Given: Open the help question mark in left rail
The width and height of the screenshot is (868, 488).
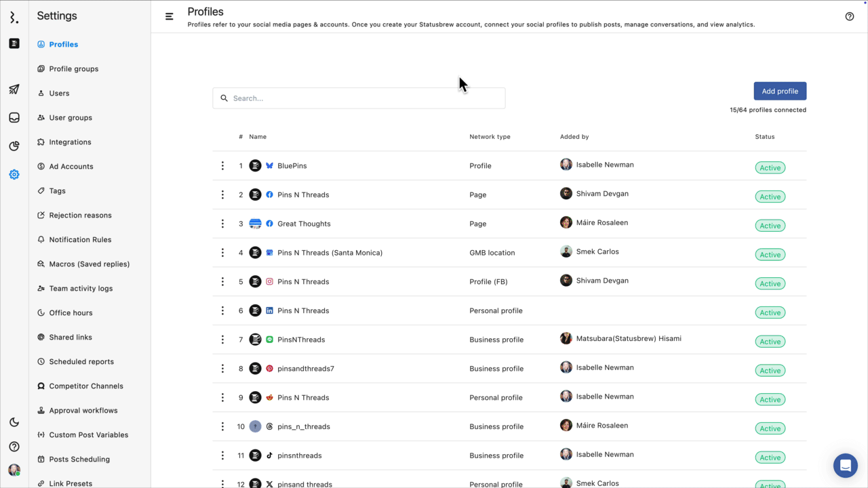Looking at the screenshot, I should tap(14, 447).
